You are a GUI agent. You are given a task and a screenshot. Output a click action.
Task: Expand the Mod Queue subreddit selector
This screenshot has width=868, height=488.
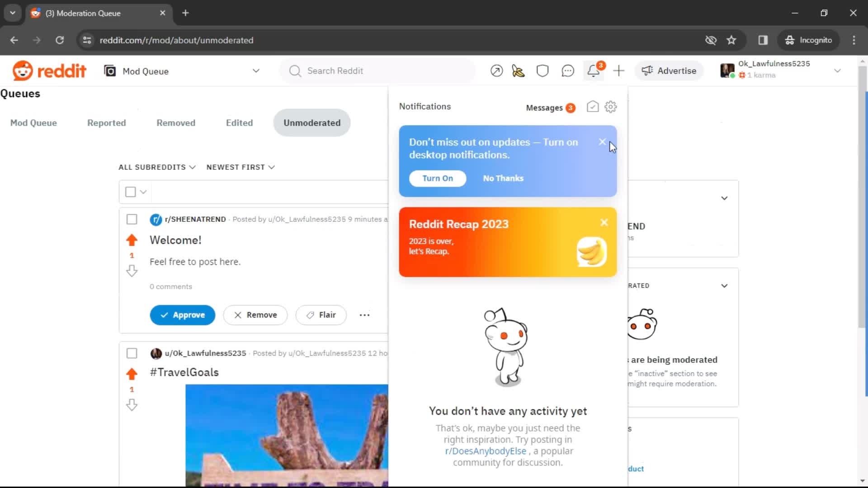(x=256, y=71)
